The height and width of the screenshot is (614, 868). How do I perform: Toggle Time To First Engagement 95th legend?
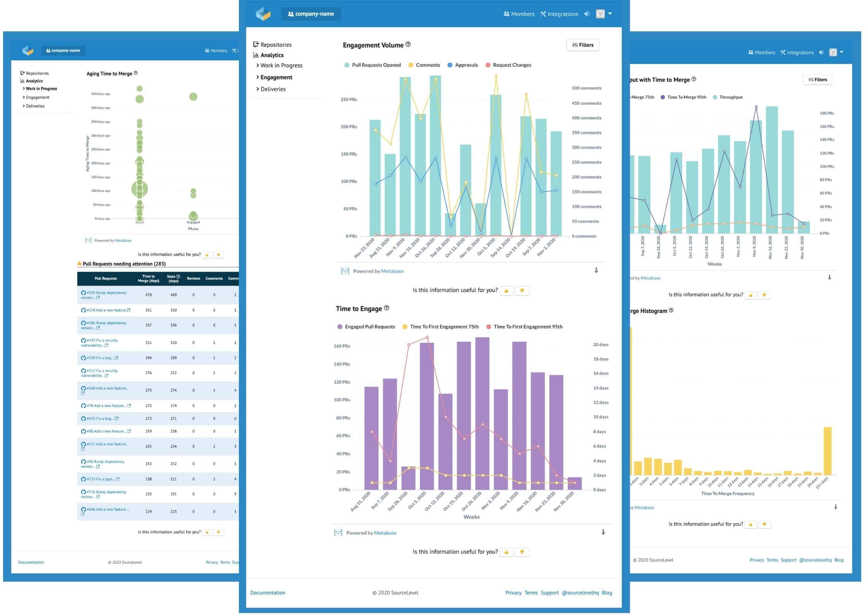524,327
